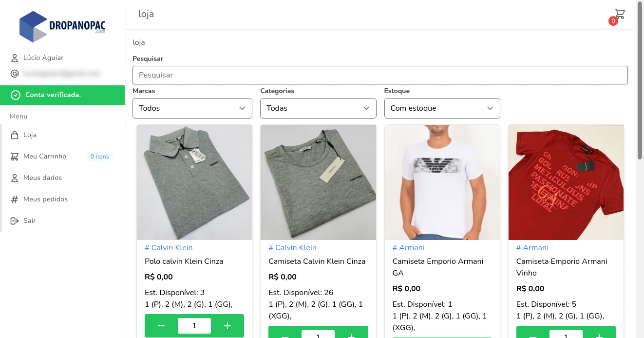Screen dimensions: 644x338
Task: Click the Sair logout icon
Action: [x=15, y=221]
